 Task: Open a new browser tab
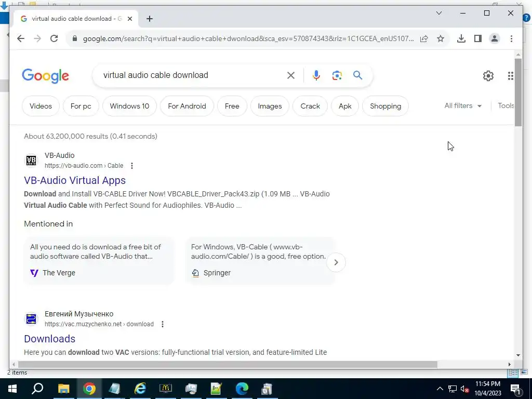click(x=150, y=19)
